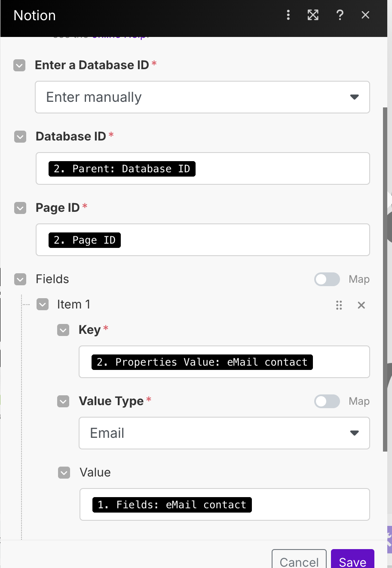The image size is (392, 568).
Task: Click the expand to fullscreen icon
Action: (313, 15)
